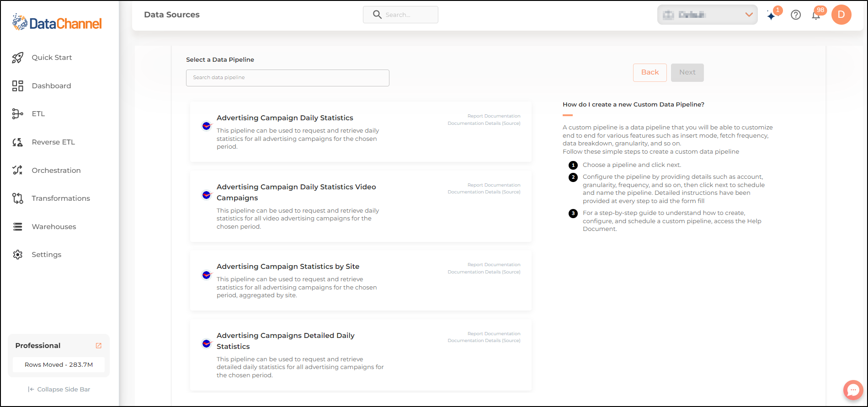Screen dimensions: 868x407
Task: Collapse the side bar
Action: 59,390
